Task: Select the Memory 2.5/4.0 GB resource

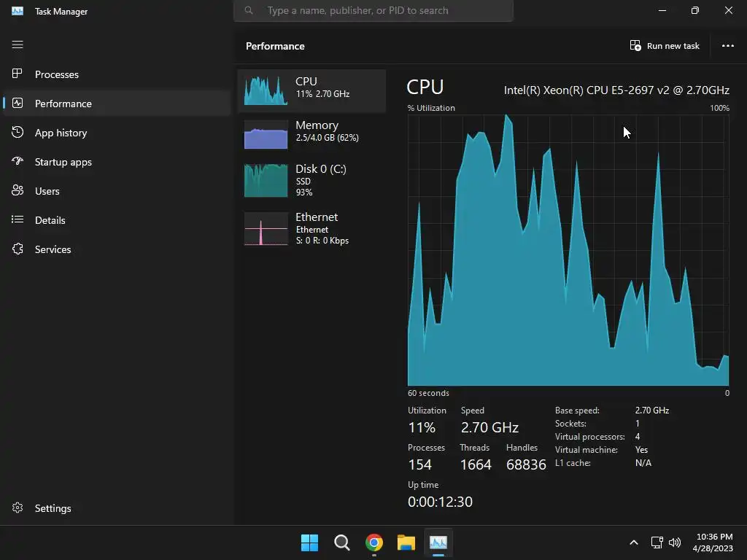Action: tap(311, 134)
